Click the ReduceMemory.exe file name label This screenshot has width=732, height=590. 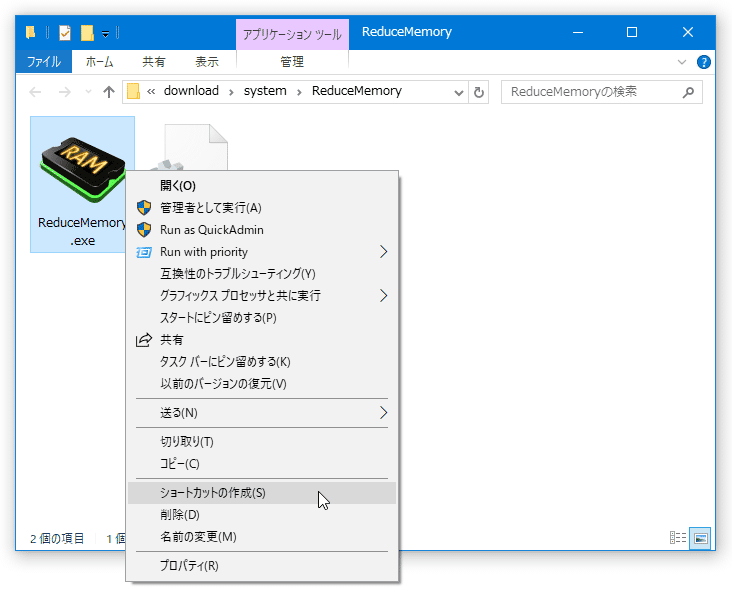82,232
